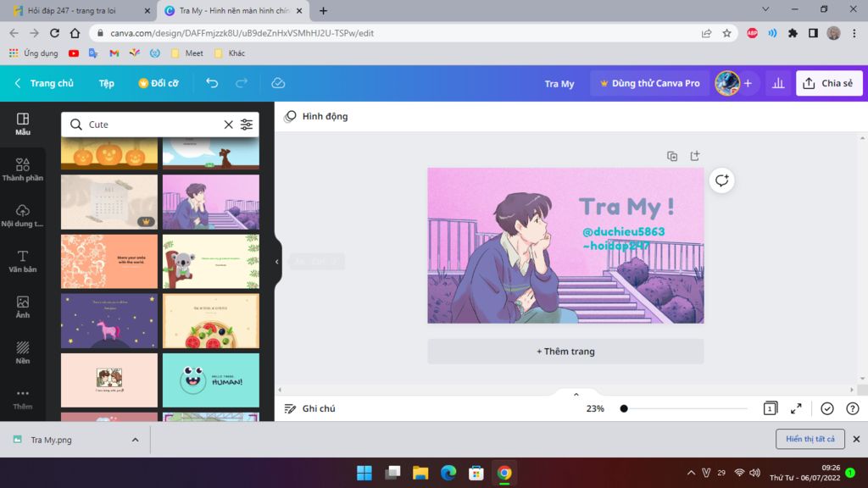Viewport: 868px width, 488px height.
Task: Open a new browser tab
Action: pos(323,10)
